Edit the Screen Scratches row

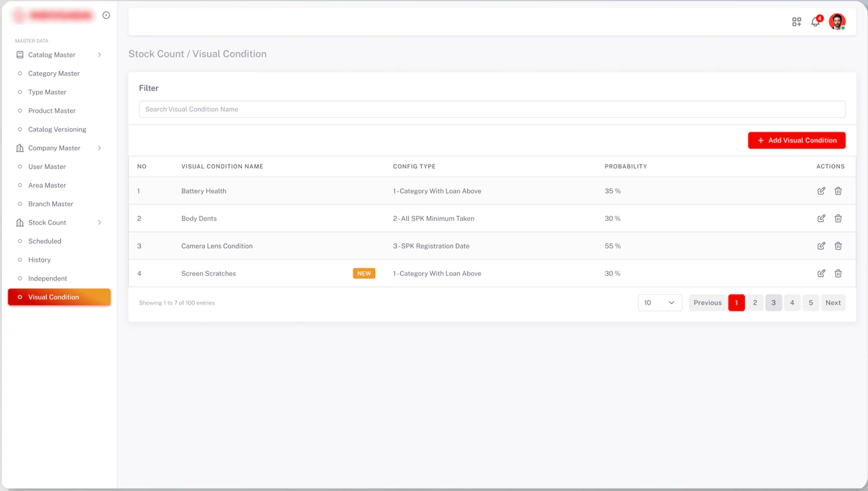tap(821, 273)
